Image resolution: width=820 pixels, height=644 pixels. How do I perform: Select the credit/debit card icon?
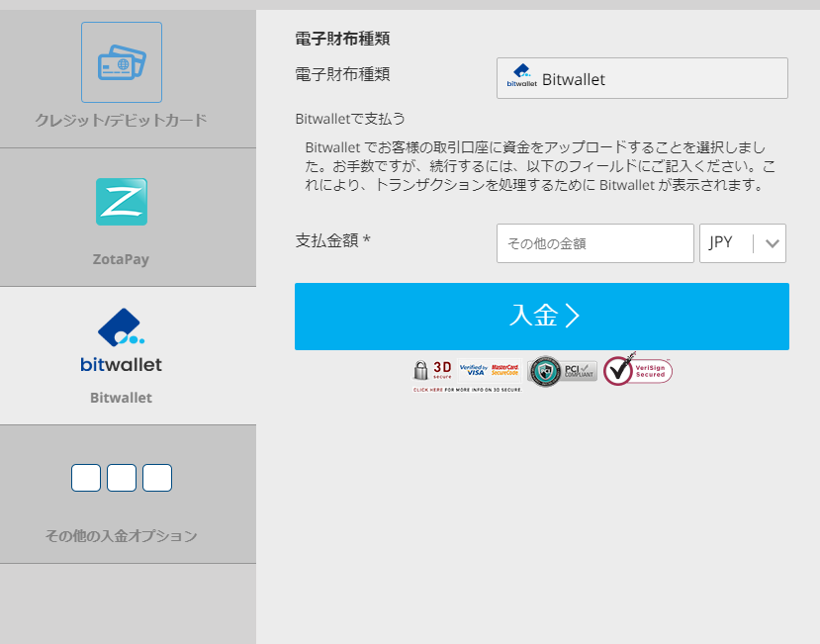tap(122, 62)
